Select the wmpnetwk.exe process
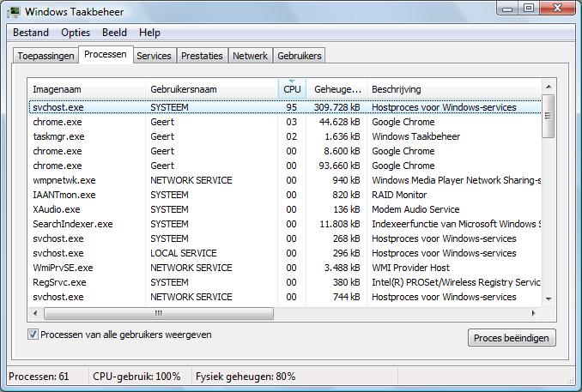582x392 pixels. click(285, 180)
